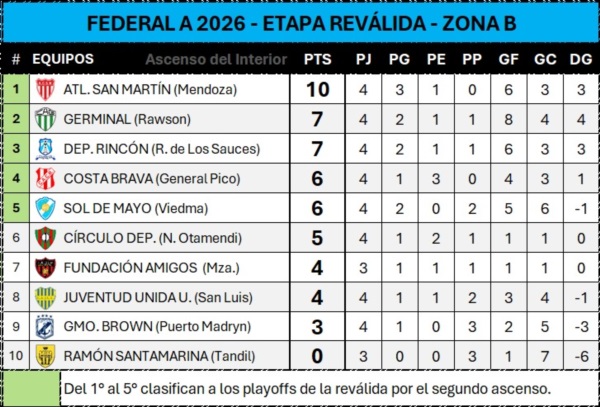Click the Juventud Unida U. yellow crest

(46, 298)
